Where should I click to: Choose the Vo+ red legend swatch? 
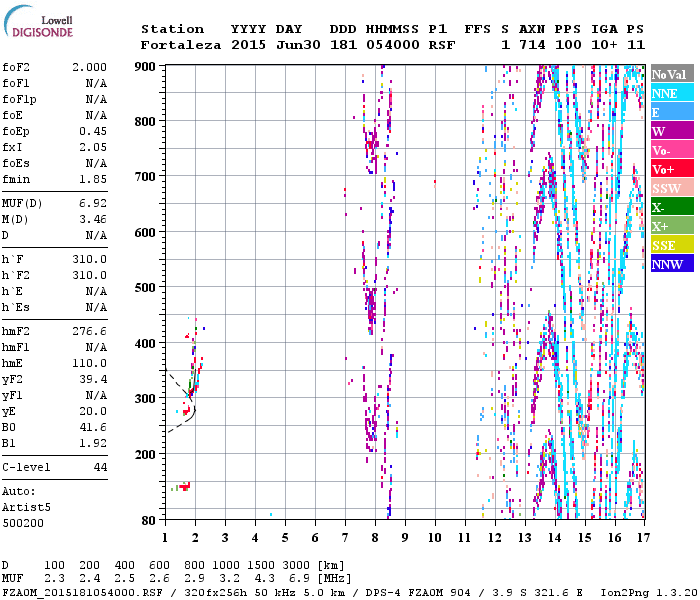(670, 169)
